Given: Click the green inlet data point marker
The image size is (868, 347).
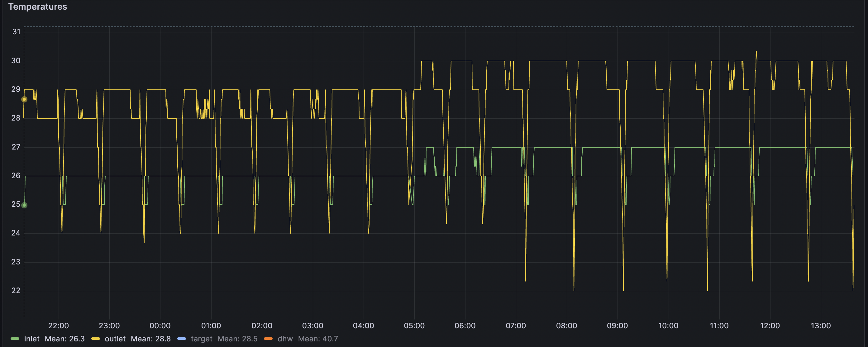Looking at the screenshot, I should [x=24, y=205].
